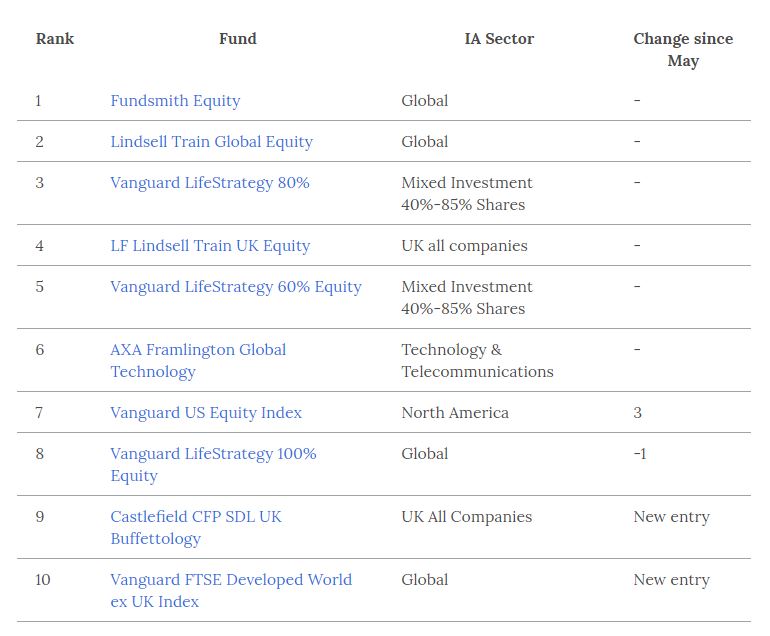Click Vanguard FTSE Developed World ex UK Index
Image resolution: width=770 pixels, height=636 pixels.
pos(231,590)
